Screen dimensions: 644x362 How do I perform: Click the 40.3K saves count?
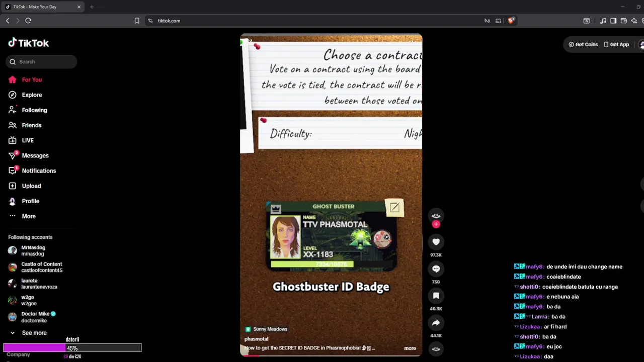pos(436,309)
